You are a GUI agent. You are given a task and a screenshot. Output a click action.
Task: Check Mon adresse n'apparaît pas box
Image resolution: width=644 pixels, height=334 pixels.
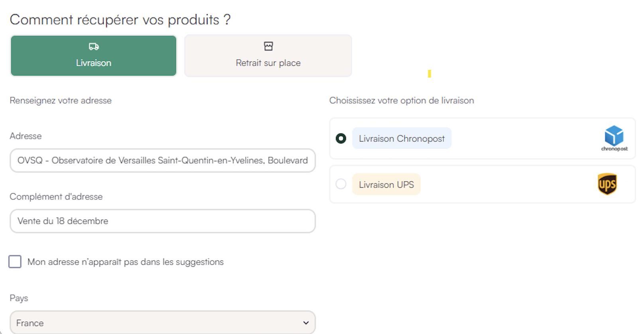pyautogui.click(x=15, y=262)
